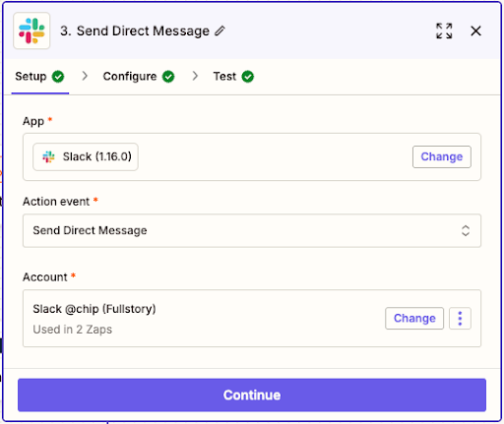Click chevron between Configure and Test
504x424 pixels.
click(195, 76)
